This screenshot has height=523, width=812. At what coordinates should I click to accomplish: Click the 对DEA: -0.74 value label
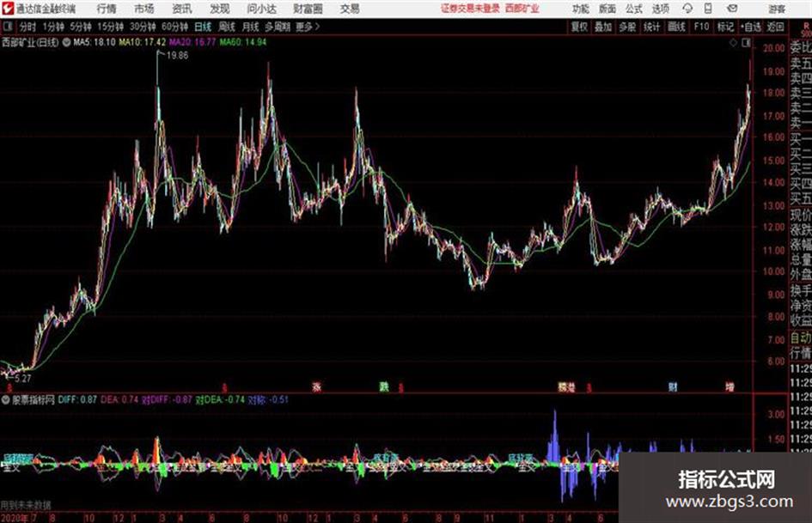point(220,399)
